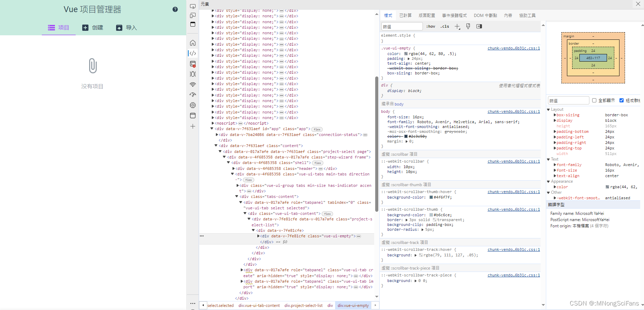Add a new style rule with plus icon
The image size is (644, 310).
point(457,27)
